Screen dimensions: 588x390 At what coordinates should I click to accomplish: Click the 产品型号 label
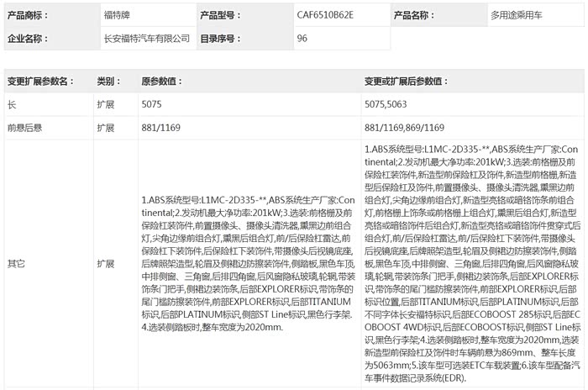pyautogui.click(x=220, y=15)
